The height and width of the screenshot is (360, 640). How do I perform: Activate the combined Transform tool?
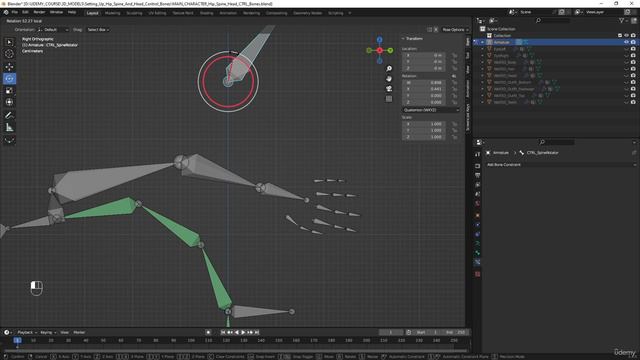pyautogui.click(x=9, y=102)
